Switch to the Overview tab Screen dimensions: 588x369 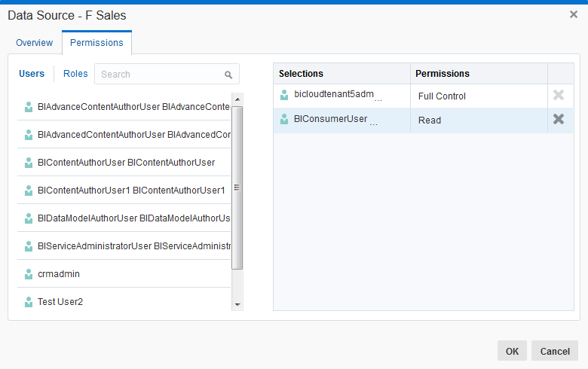point(34,43)
